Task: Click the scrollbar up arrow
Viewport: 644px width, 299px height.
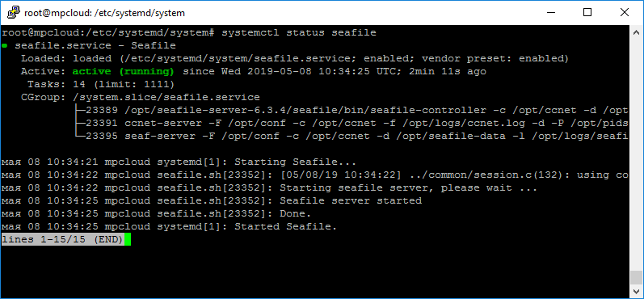Action: pos(636,32)
